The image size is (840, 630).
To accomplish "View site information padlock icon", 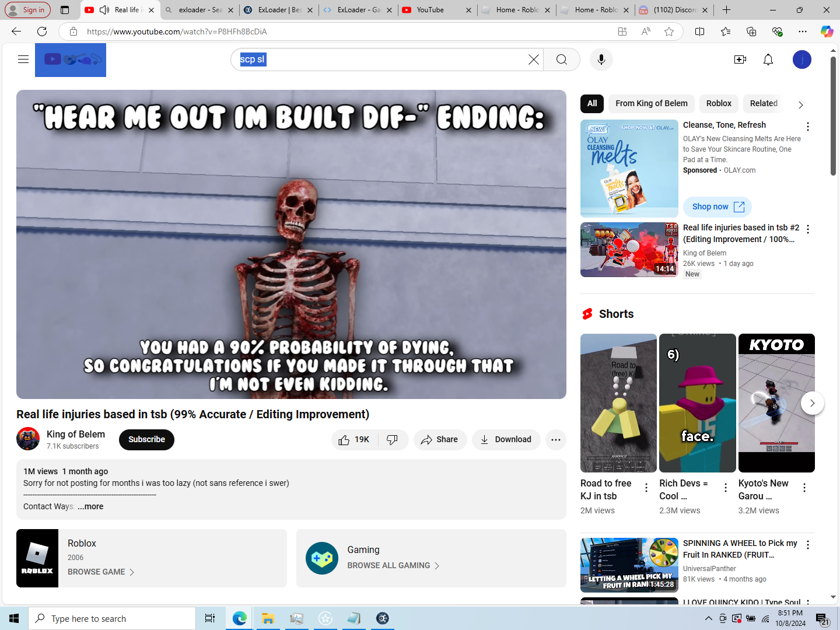I will point(73,32).
